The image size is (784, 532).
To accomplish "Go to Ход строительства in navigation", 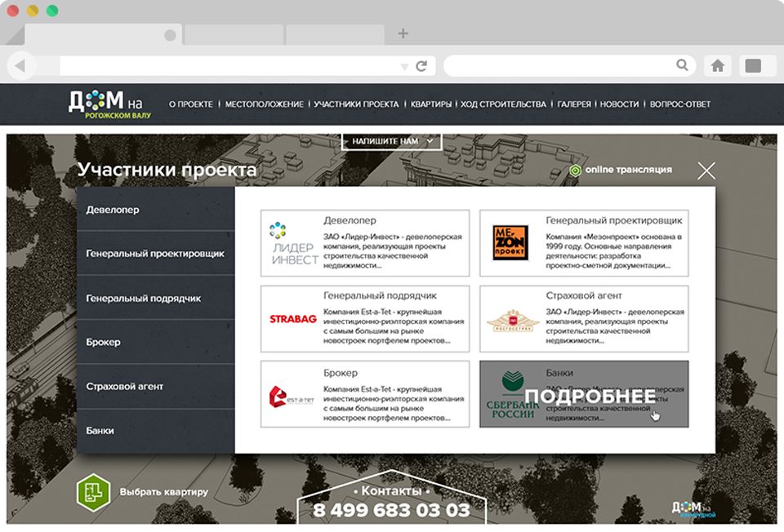I will coord(503,104).
